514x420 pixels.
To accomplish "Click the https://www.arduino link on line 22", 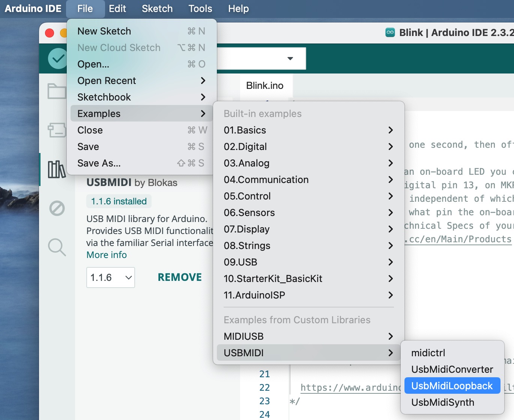I will click(351, 388).
